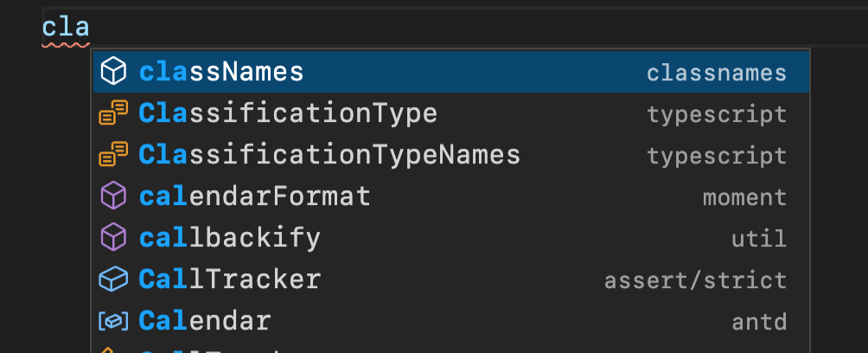Viewport: 868px width, 353px height.
Task: Click the 'classnames' source label
Action: 716,73
